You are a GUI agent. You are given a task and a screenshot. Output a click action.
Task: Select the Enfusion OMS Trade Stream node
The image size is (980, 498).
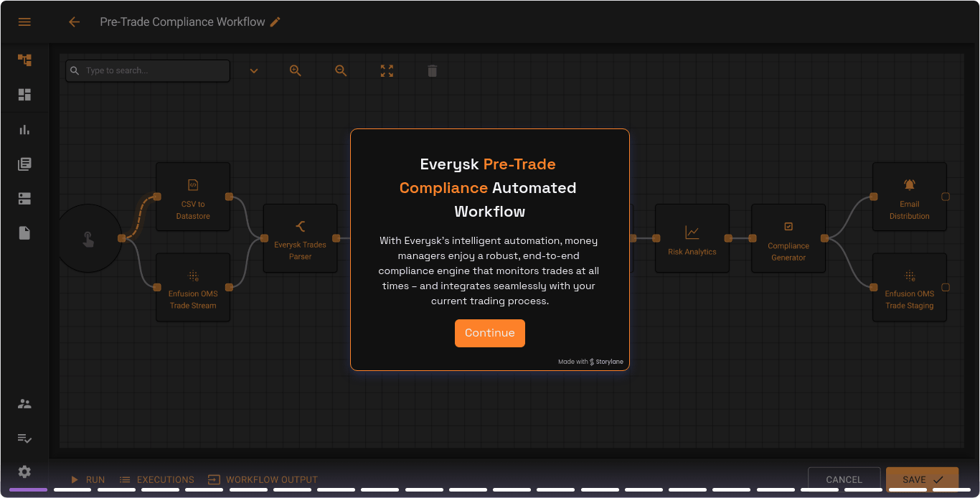[x=193, y=287]
